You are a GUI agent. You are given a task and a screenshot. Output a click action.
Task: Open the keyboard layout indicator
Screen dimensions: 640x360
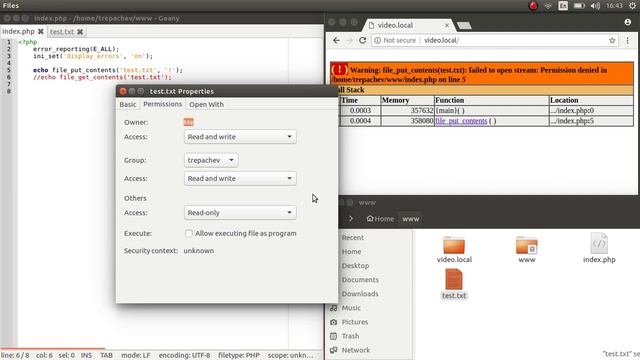click(x=563, y=6)
